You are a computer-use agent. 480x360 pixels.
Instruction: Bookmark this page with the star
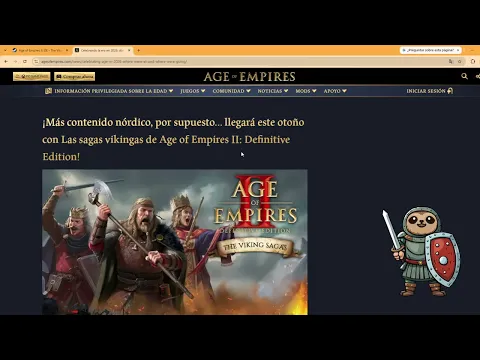point(460,61)
